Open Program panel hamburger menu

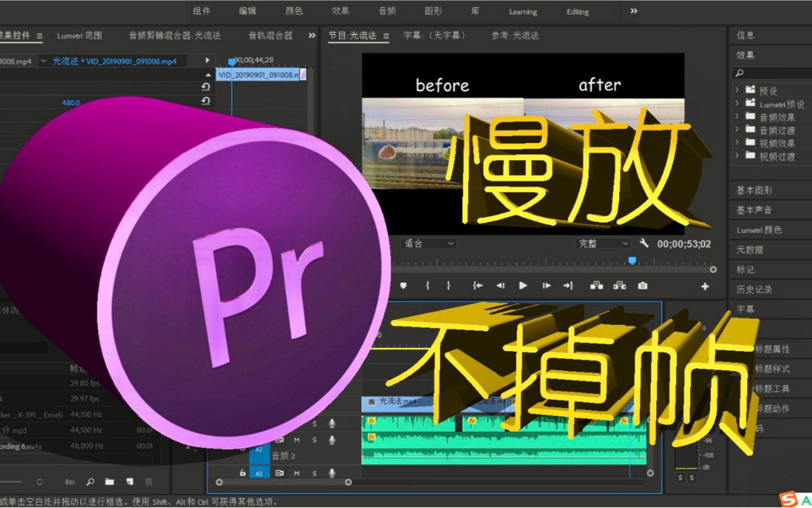[386, 35]
